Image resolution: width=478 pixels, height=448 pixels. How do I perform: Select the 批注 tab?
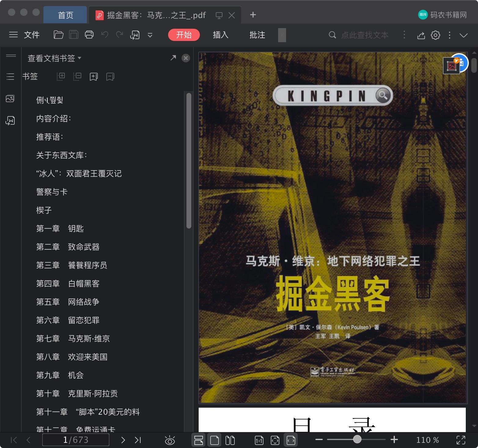257,35
